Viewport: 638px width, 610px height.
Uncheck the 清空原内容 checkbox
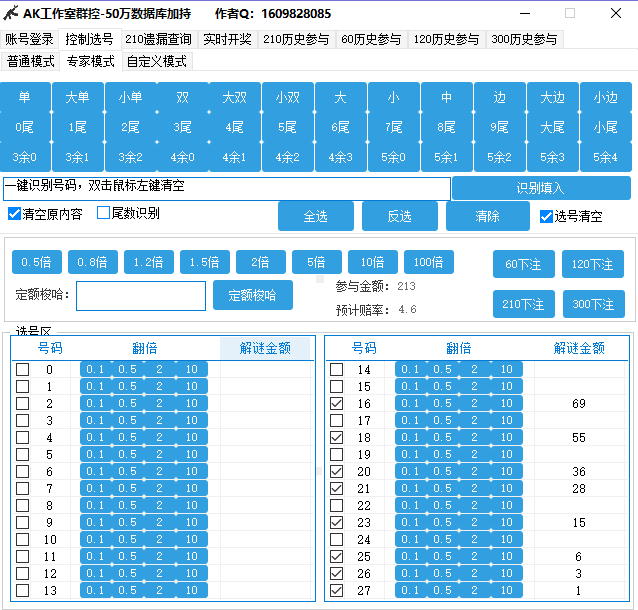coord(14,214)
